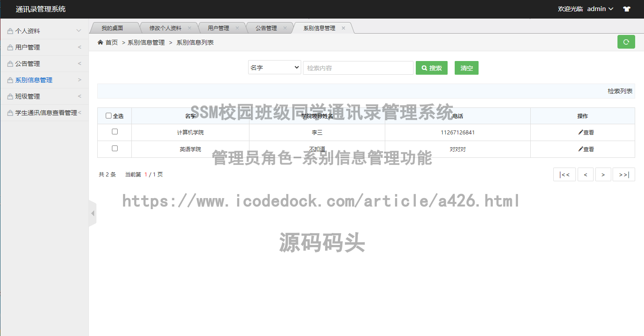Click the lock icon beside 公告管理 in sidebar

9,63
